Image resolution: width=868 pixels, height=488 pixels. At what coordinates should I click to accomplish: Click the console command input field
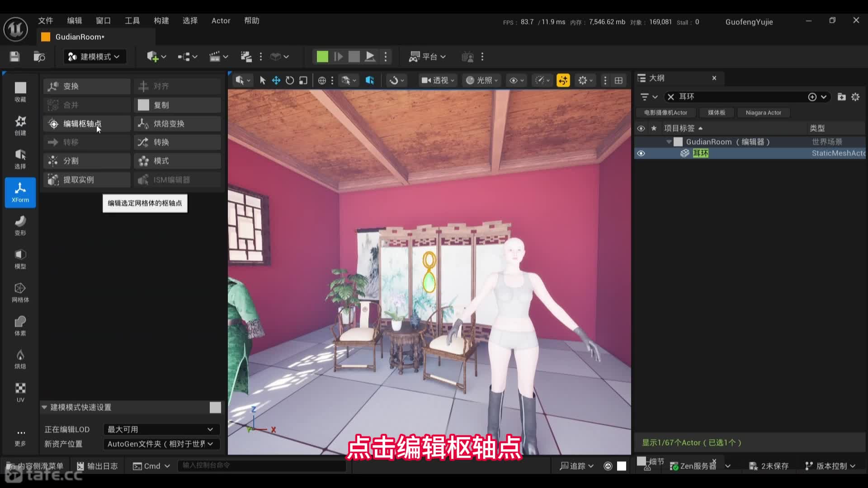(262, 465)
